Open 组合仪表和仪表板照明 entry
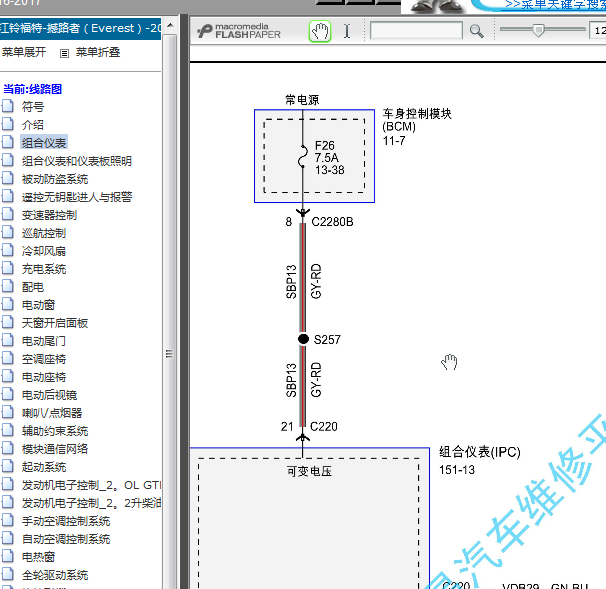 [x=77, y=161]
